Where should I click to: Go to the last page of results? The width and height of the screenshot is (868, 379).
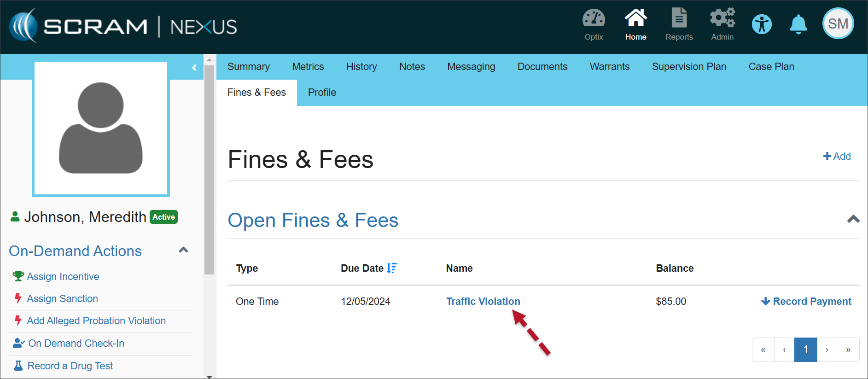(x=848, y=350)
